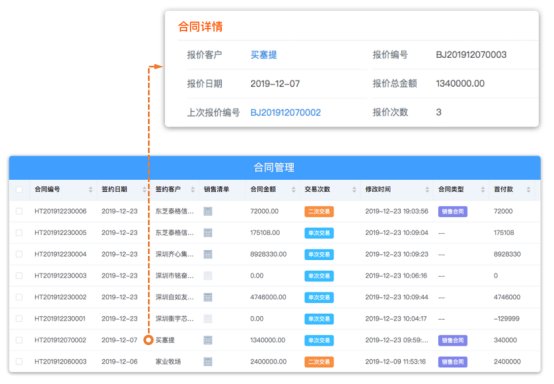Check the box for contract HT201912230005
This screenshot has width=554, height=384.
coord(19,233)
